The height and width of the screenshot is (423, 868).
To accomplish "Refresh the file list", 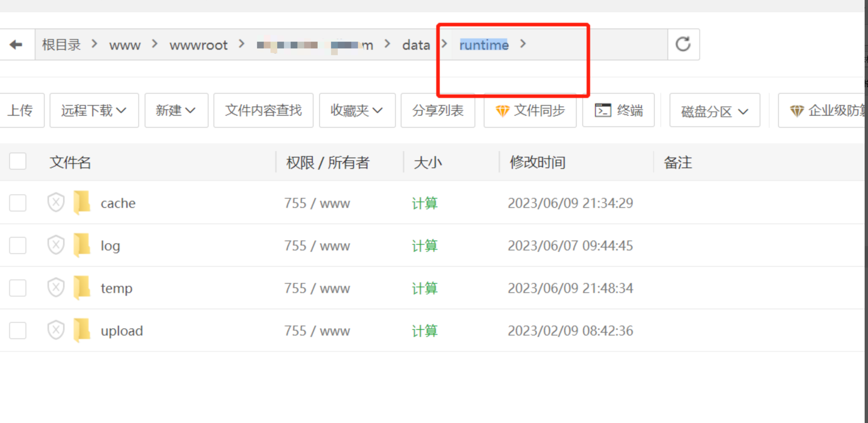I will coord(683,44).
